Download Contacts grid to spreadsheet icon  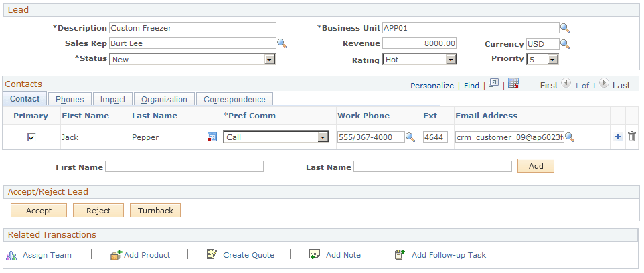tap(513, 84)
